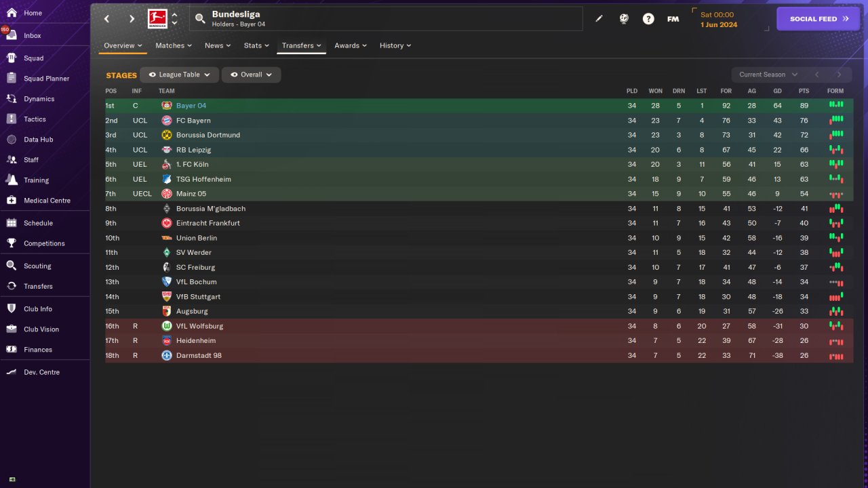
Task: Click the search magnifier icon
Action: tap(200, 19)
